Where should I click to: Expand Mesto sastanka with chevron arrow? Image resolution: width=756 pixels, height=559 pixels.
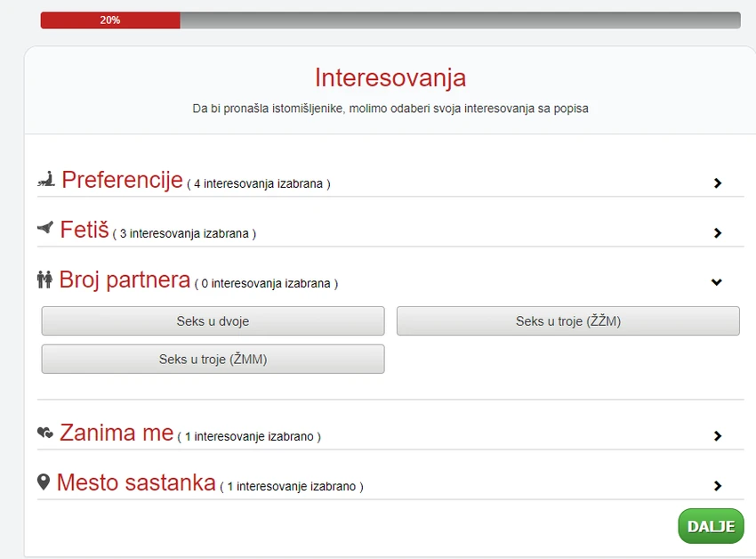(718, 486)
